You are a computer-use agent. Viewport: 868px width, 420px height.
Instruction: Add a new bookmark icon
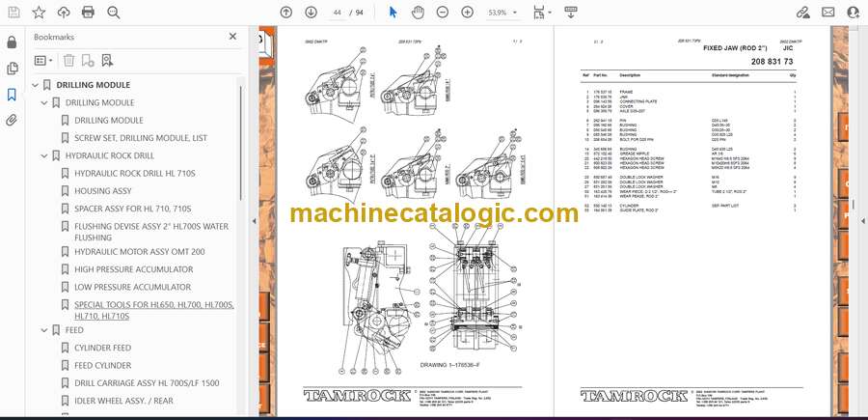click(88, 61)
